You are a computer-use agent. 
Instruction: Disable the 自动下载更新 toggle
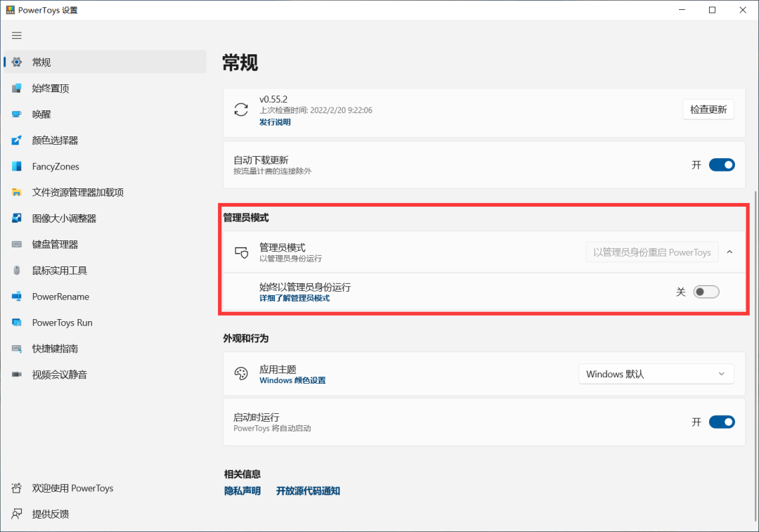[722, 164]
